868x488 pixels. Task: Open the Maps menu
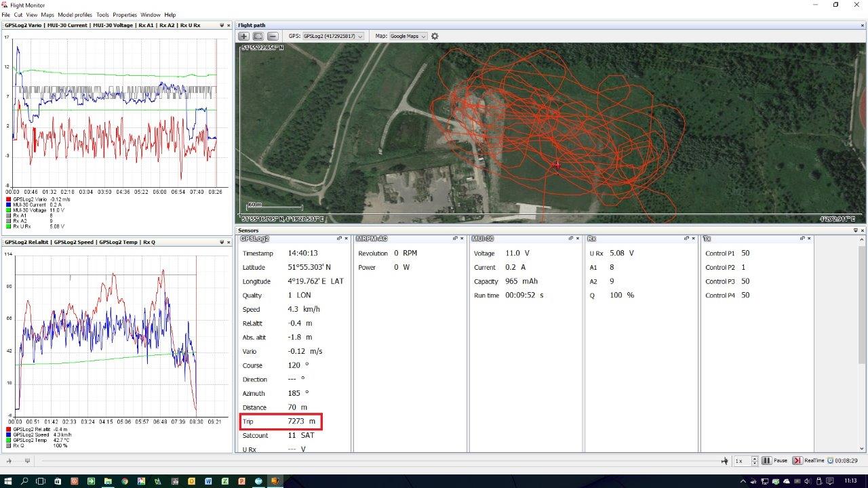click(47, 15)
